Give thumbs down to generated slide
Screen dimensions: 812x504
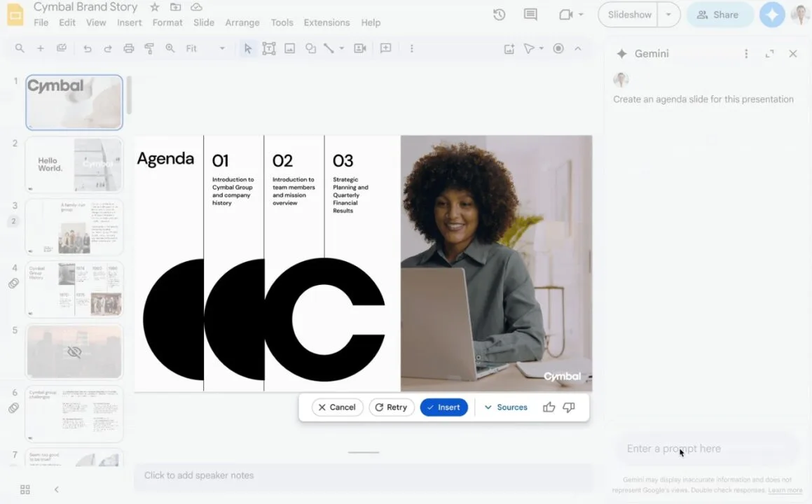click(569, 407)
